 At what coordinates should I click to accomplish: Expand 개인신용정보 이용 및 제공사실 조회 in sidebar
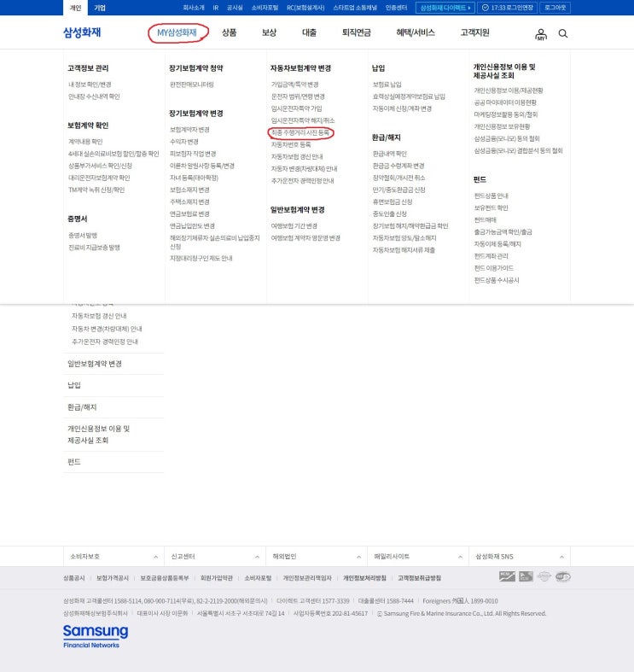(113, 435)
